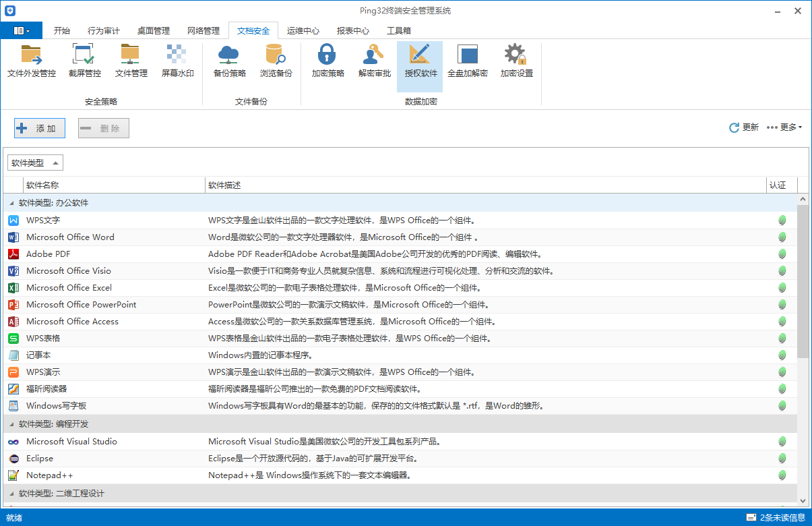Open 浏览备份 in the ribbon
Viewport: 812px width, 526px height.
(276, 61)
